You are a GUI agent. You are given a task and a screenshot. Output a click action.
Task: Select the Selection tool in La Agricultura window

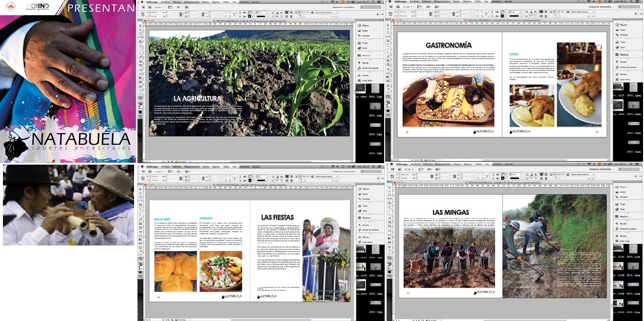point(140,26)
